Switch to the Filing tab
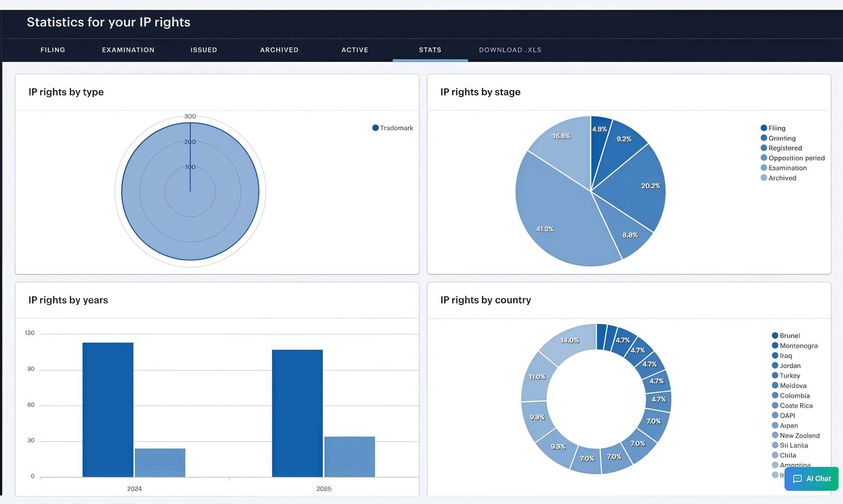This screenshot has width=843, height=504. click(x=53, y=50)
